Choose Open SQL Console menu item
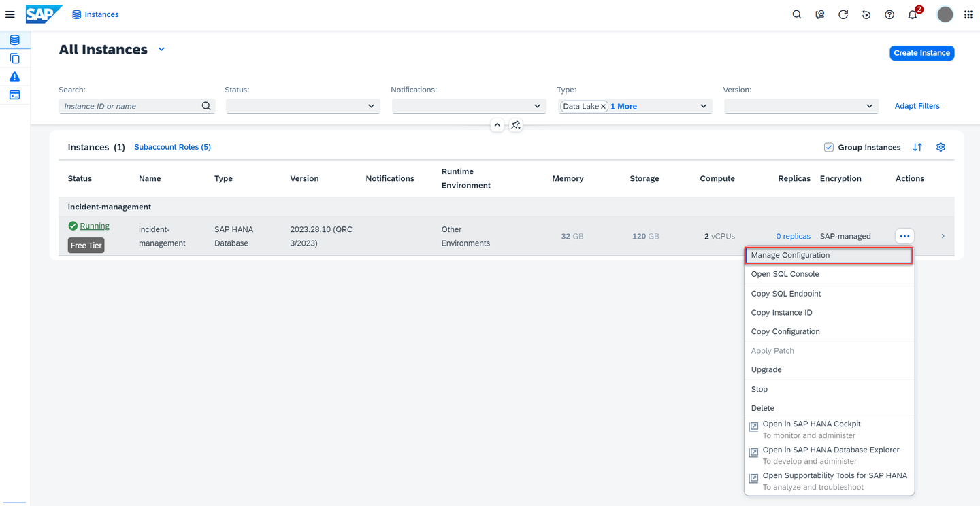The image size is (980, 506). click(x=829, y=274)
